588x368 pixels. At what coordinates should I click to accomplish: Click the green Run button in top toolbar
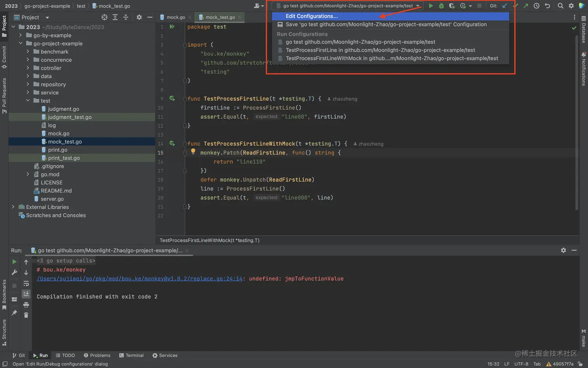pyautogui.click(x=430, y=6)
